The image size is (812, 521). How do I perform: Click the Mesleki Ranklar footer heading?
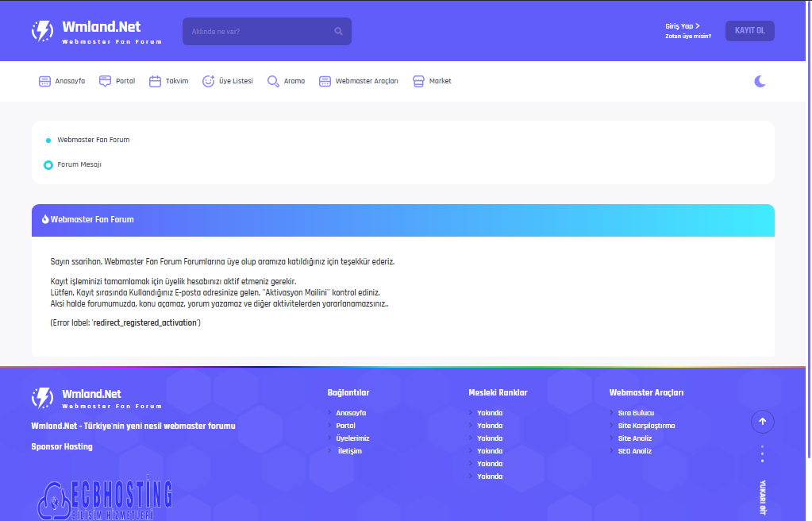(x=498, y=392)
